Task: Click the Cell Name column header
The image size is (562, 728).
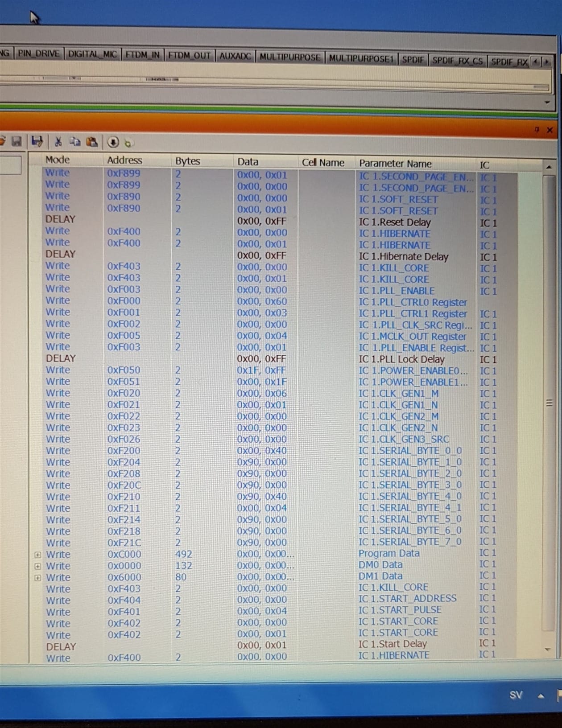Action: (x=323, y=163)
